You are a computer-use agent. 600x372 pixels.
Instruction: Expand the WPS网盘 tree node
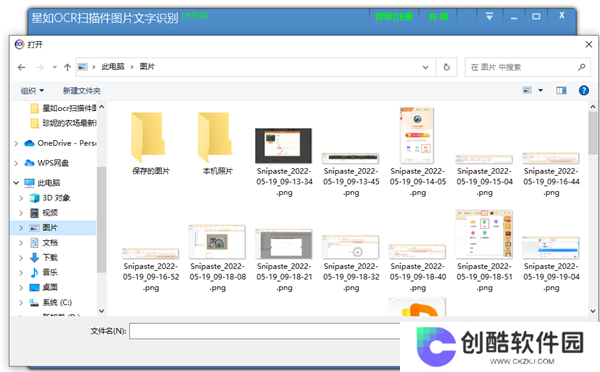coord(16,163)
